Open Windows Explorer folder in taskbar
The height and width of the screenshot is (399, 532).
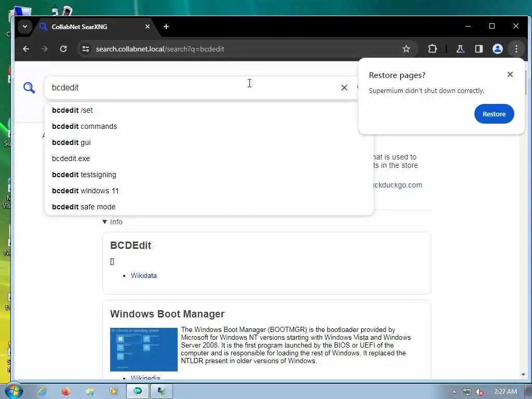tap(90, 392)
